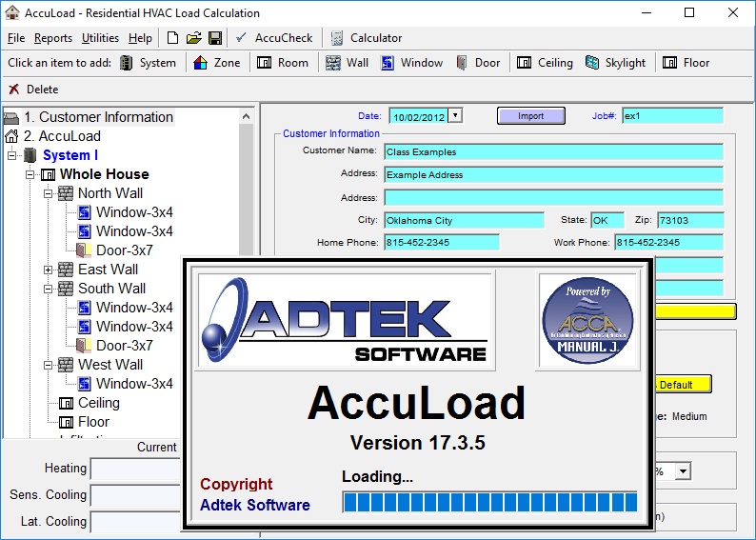Click the Job# field

(672, 116)
